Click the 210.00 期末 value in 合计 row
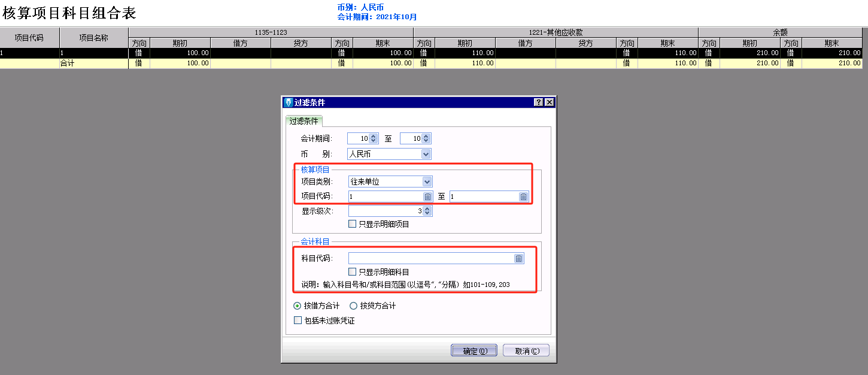This screenshot has width=868, height=375. click(x=849, y=63)
